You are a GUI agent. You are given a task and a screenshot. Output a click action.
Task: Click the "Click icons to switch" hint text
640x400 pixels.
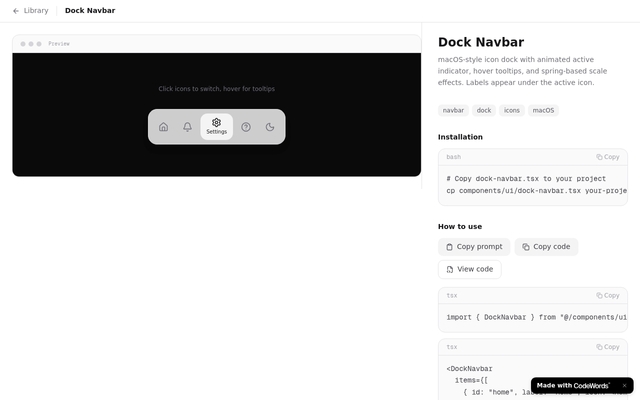(216, 89)
